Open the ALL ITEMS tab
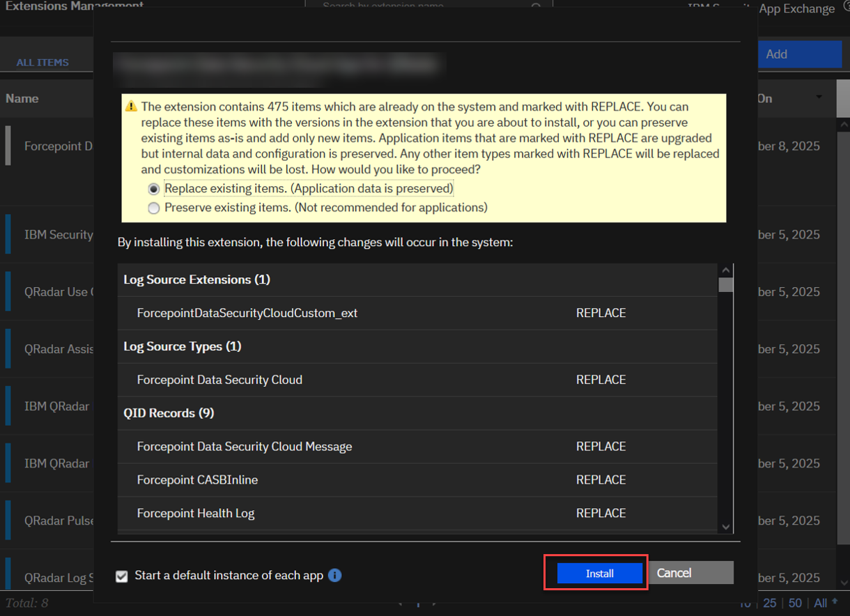This screenshot has width=850, height=616. point(42,62)
